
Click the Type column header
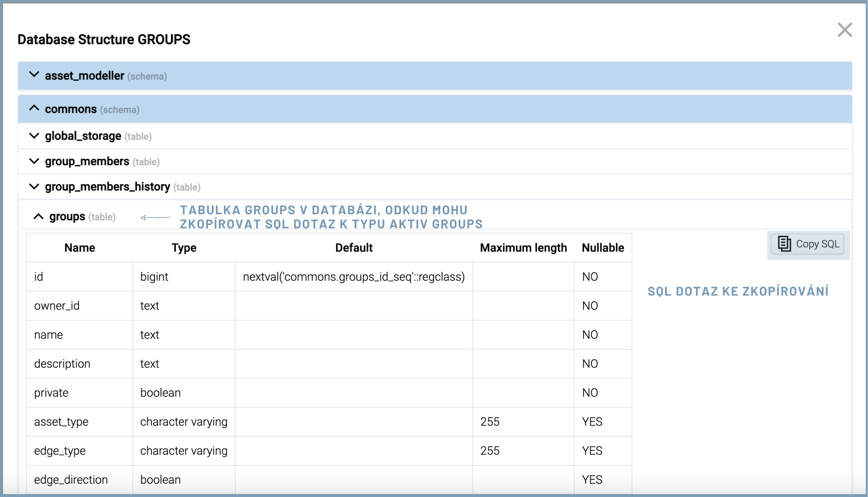pyautogui.click(x=184, y=248)
